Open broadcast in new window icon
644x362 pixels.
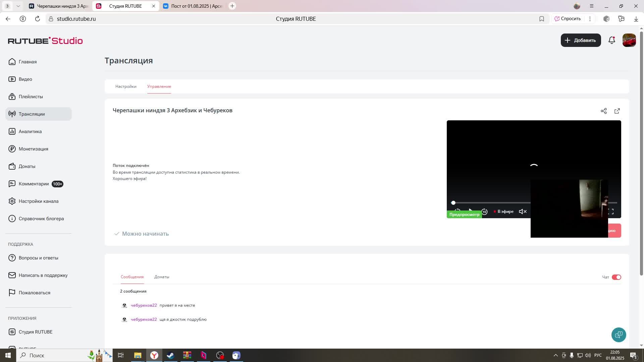(617, 111)
